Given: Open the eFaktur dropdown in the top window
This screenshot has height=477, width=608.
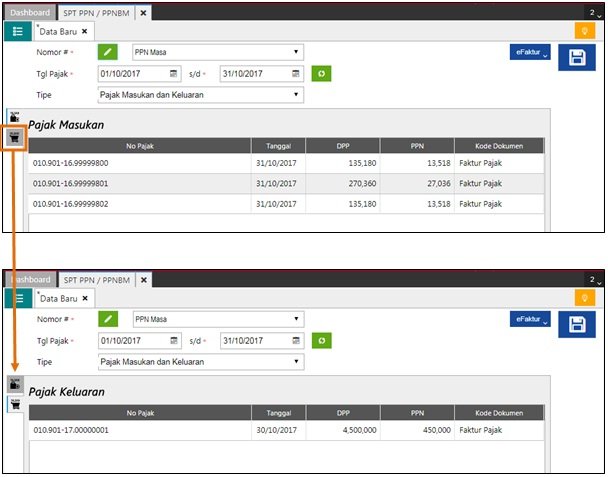Looking at the screenshot, I should 530,53.
